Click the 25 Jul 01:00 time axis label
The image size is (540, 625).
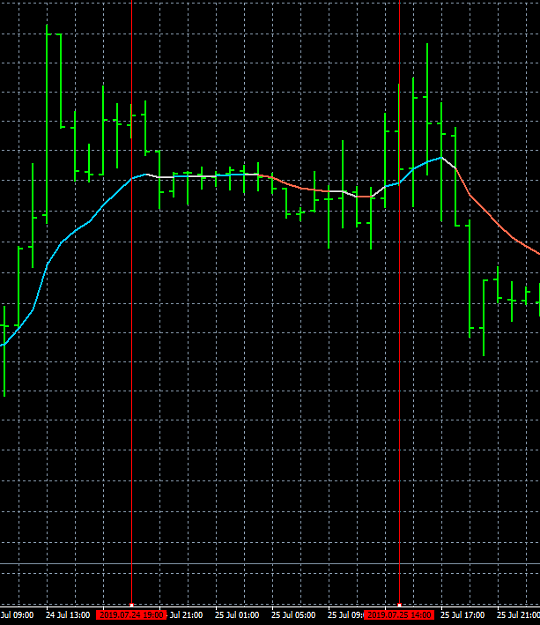point(237,615)
